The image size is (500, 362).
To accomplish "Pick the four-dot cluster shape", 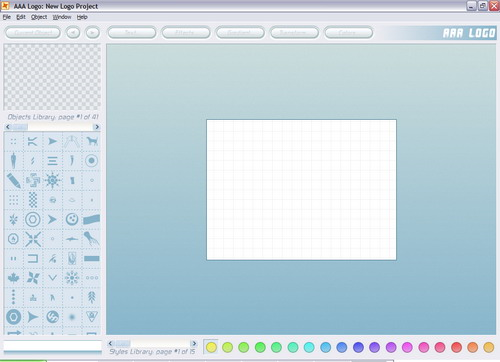I will 13,142.
